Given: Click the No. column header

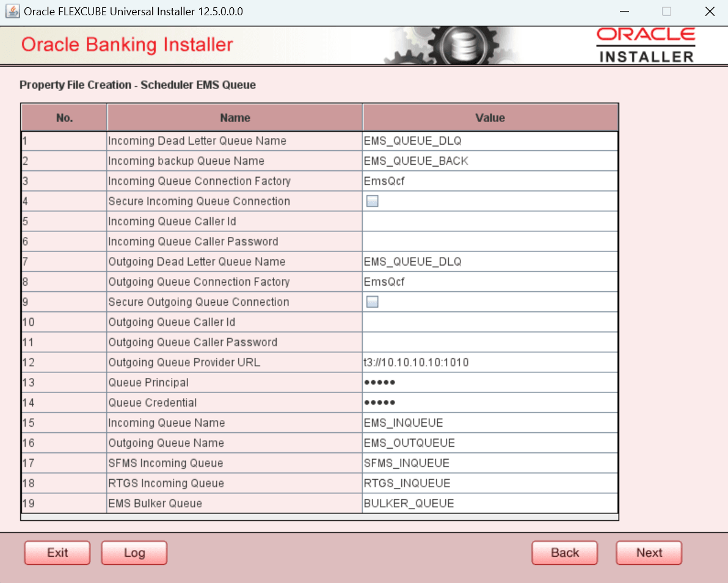Looking at the screenshot, I should pyautogui.click(x=64, y=118).
